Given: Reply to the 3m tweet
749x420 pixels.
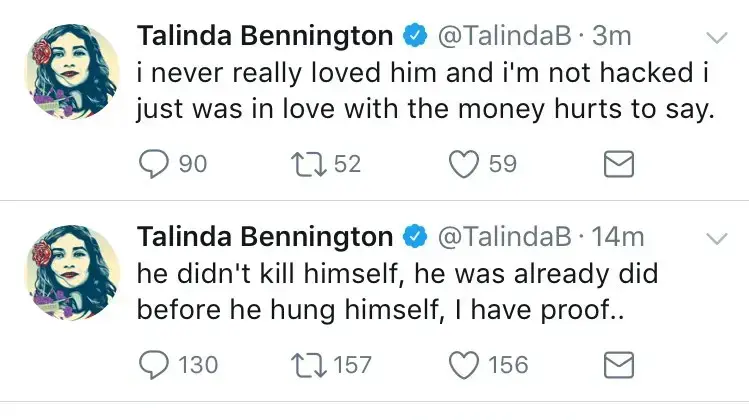Looking at the screenshot, I should pyautogui.click(x=154, y=164).
